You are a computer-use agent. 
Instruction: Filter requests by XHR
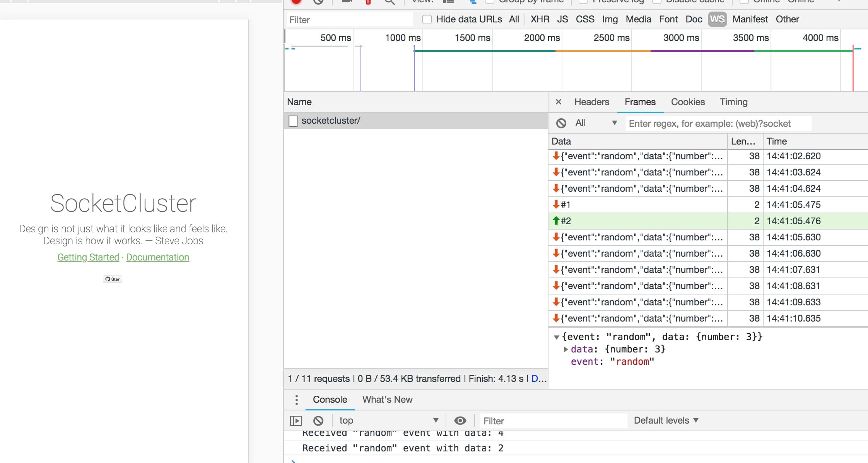(540, 19)
